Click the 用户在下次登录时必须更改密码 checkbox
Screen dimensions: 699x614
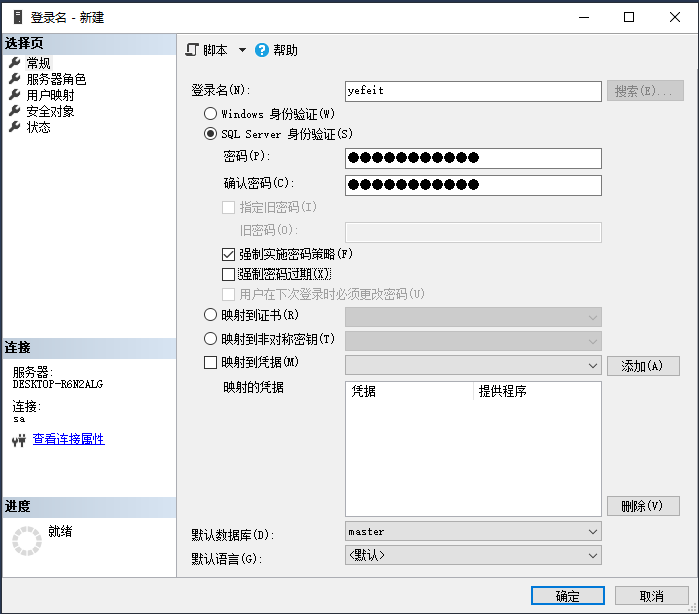(228, 294)
